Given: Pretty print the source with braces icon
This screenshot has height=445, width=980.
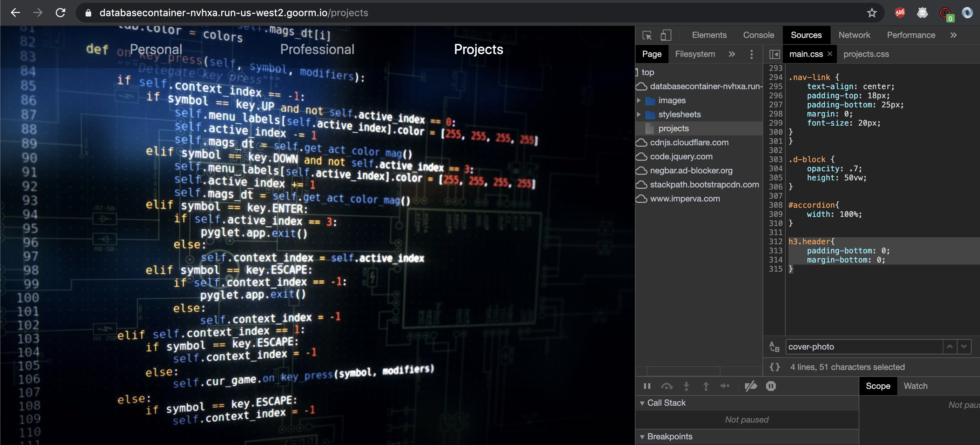Looking at the screenshot, I should [x=774, y=367].
